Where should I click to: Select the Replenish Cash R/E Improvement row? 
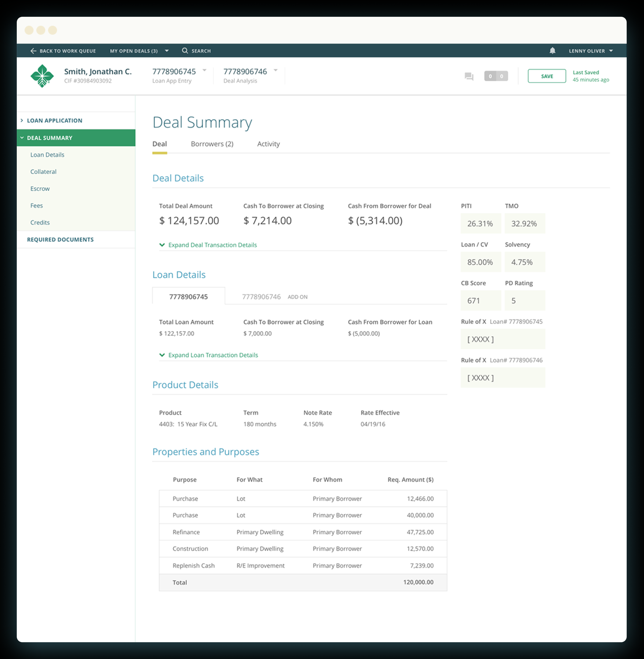[x=303, y=566]
